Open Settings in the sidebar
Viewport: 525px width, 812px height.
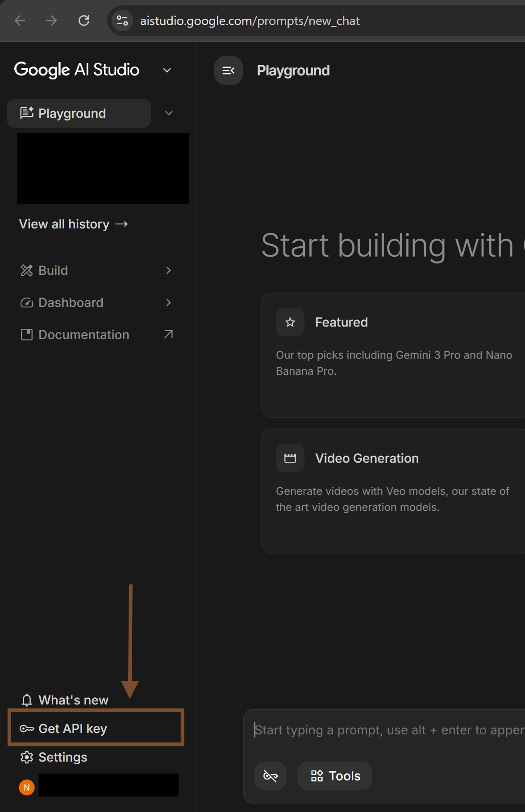point(54,757)
